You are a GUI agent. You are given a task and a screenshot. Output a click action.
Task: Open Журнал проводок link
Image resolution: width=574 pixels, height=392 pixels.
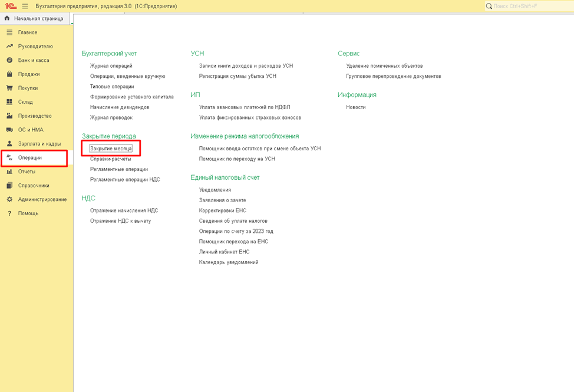[111, 117]
